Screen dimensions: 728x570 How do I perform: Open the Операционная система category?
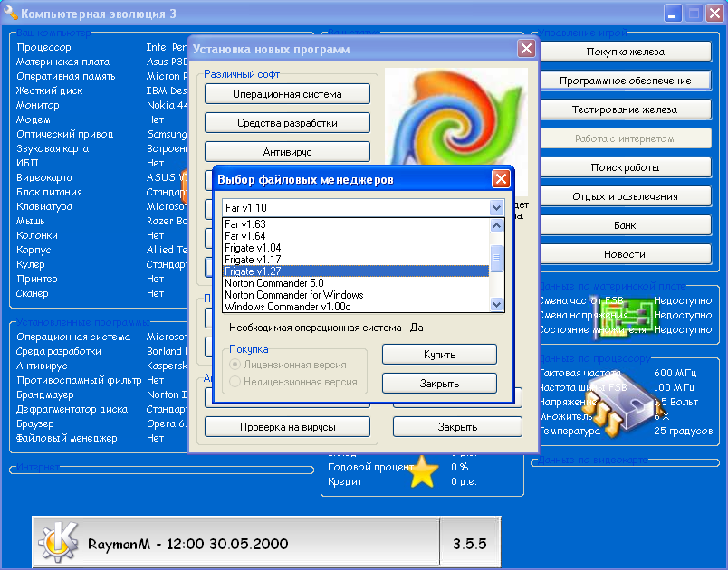(x=287, y=94)
